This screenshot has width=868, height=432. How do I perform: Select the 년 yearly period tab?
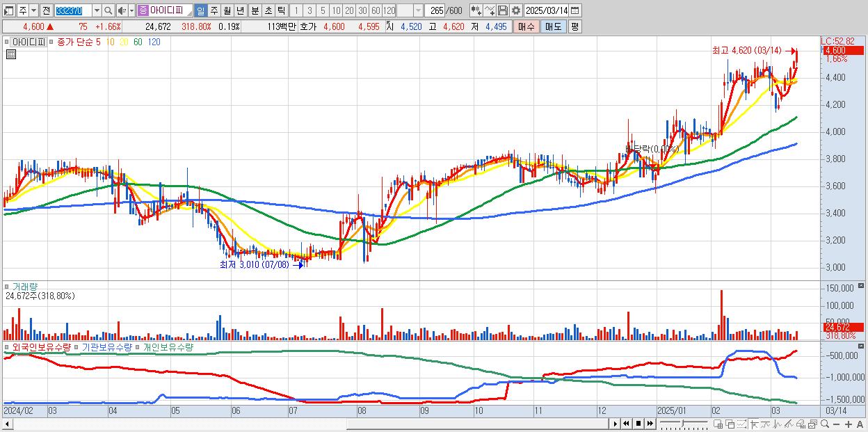coord(241,10)
